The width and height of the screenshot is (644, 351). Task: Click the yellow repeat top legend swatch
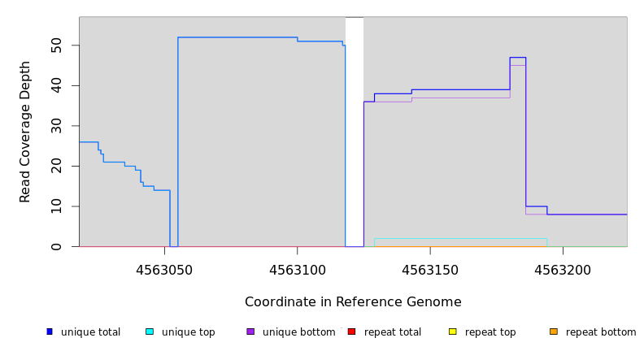point(452,331)
